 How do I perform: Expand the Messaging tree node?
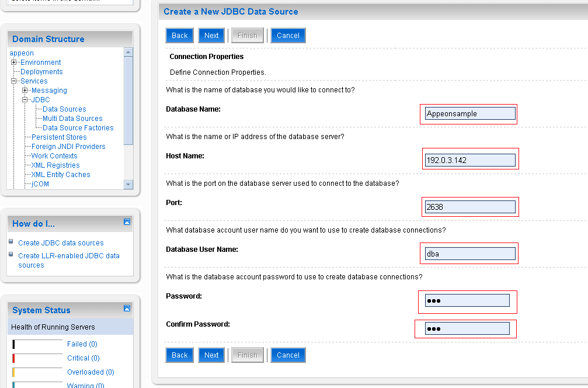click(25, 91)
